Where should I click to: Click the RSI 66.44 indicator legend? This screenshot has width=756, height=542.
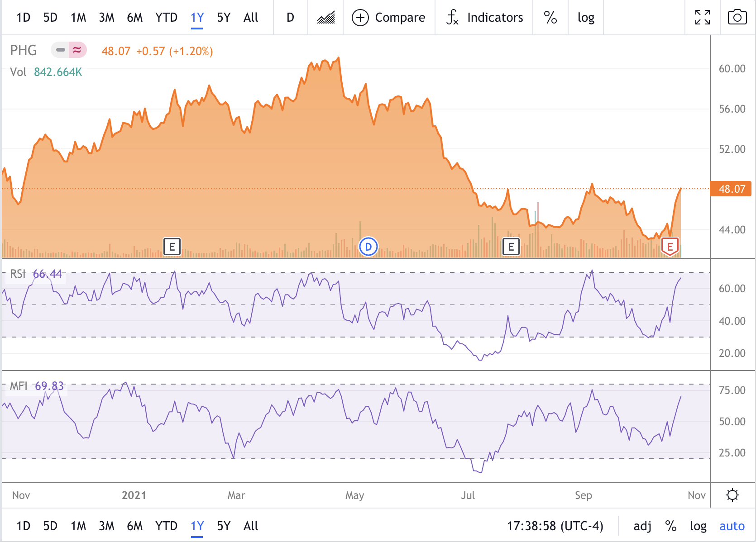36,274
